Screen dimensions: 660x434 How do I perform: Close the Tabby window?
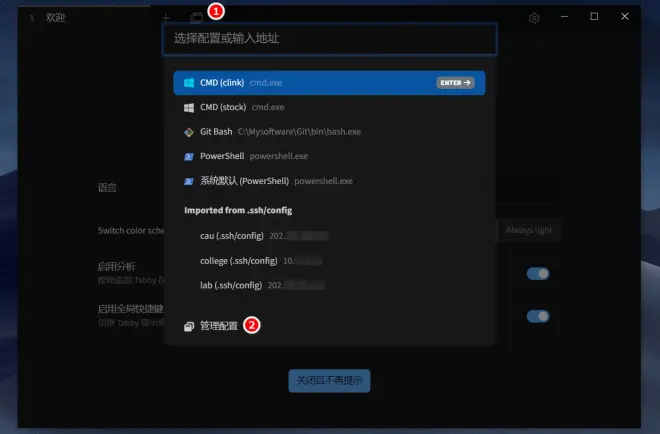pos(625,16)
